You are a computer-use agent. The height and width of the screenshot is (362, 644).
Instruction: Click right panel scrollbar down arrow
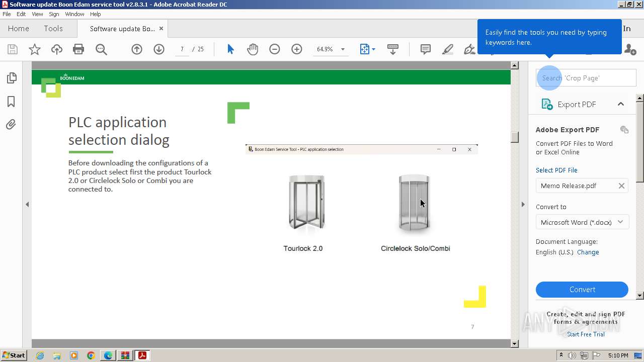[x=640, y=296]
